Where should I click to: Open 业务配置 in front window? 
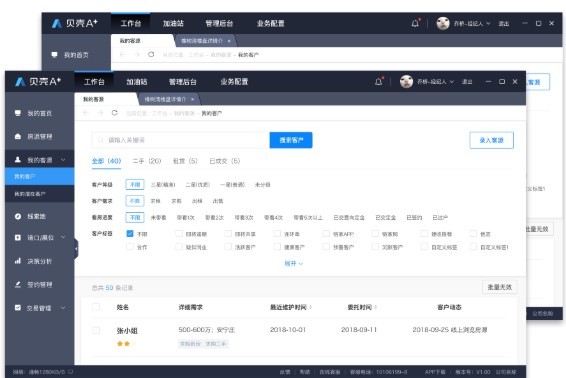point(234,82)
